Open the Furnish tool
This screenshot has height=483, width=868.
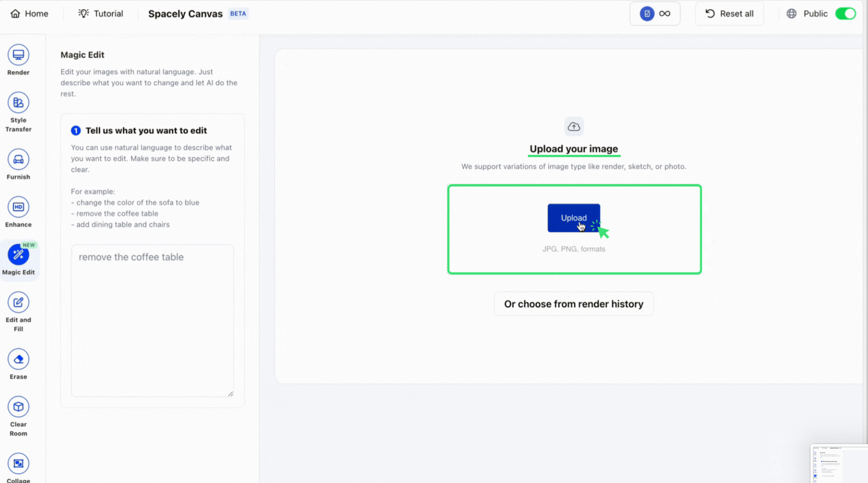coord(18,160)
